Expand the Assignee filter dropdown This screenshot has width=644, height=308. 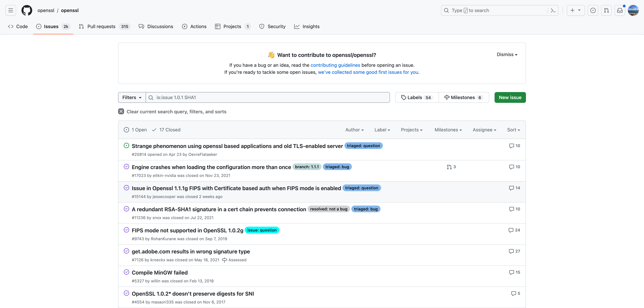point(484,130)
